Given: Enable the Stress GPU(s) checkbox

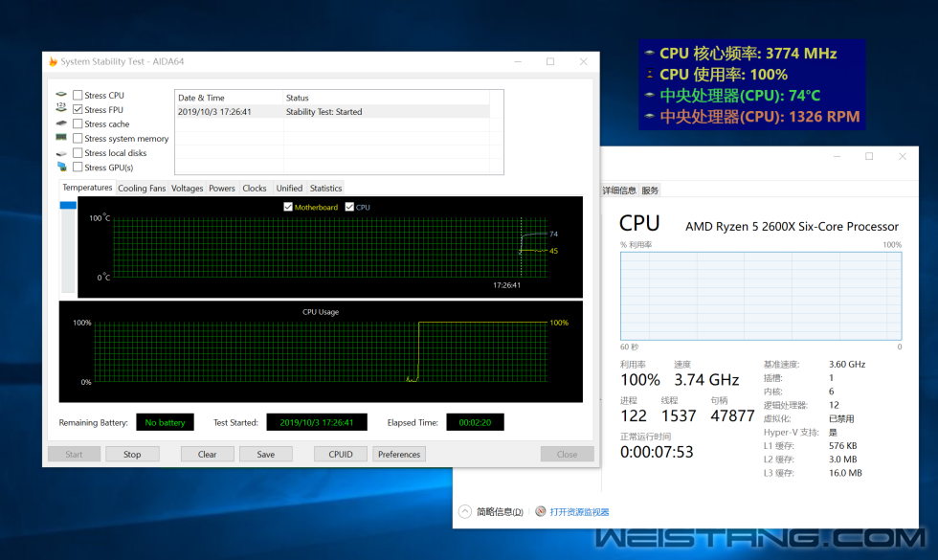Looking at the screenshot, I should click(x=78, y=167).
